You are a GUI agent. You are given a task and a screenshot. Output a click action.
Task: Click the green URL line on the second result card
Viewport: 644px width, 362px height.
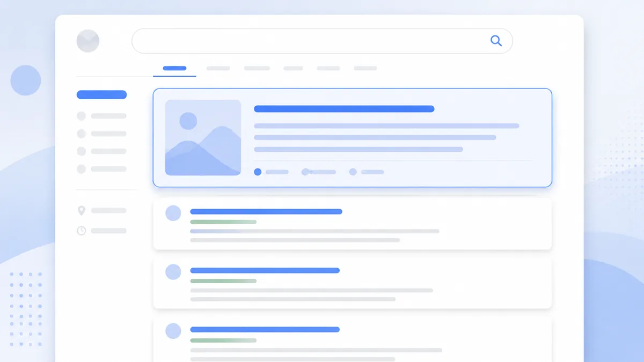[x=223, y=280]
